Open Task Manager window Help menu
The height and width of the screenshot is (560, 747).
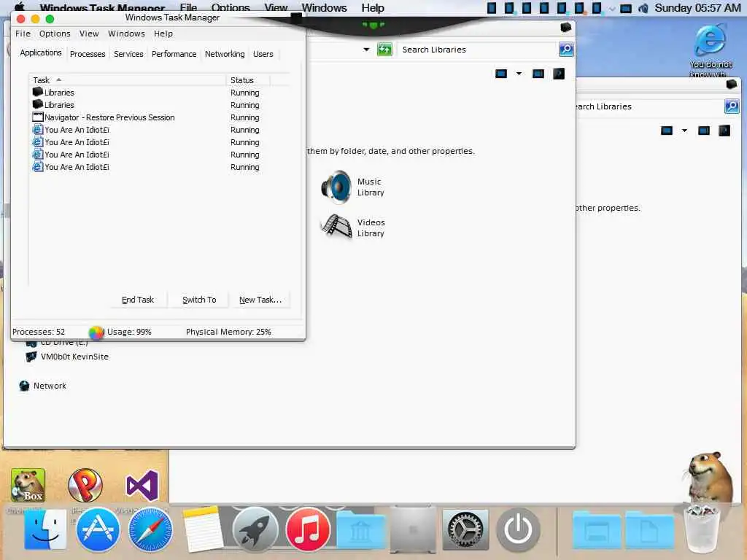click(x=163, y=34)
